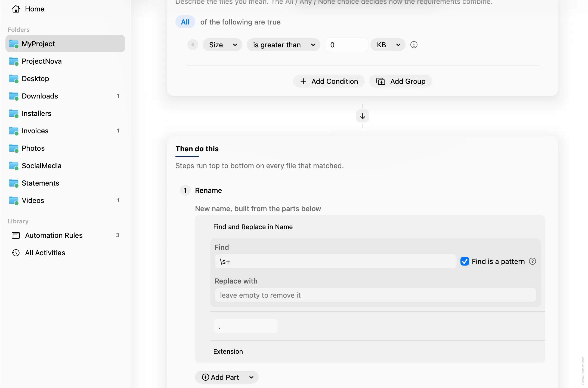Click the pattern help question icon
The height and width of the screenshot is (388, 588).
[x=532, y=261]
